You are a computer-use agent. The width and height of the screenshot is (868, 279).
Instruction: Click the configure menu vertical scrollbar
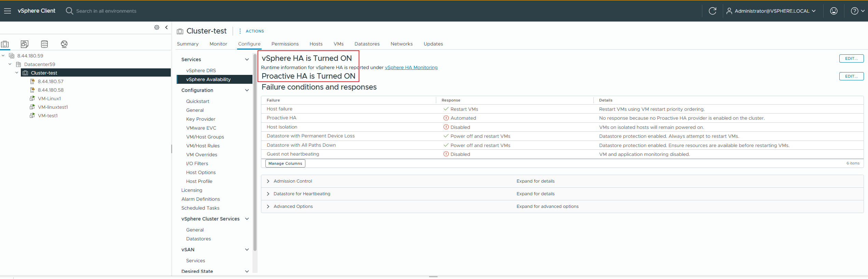click(255, 152)
